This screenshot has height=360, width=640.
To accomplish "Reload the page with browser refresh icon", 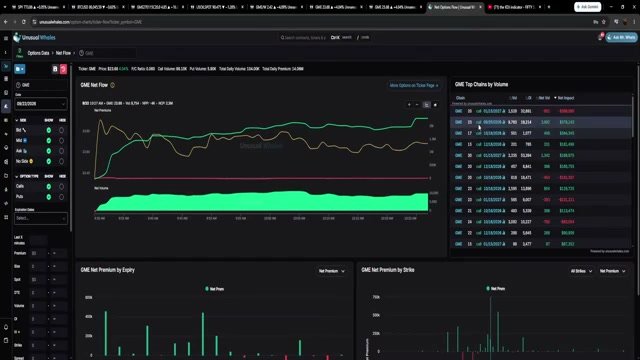I will coord(24,22).
